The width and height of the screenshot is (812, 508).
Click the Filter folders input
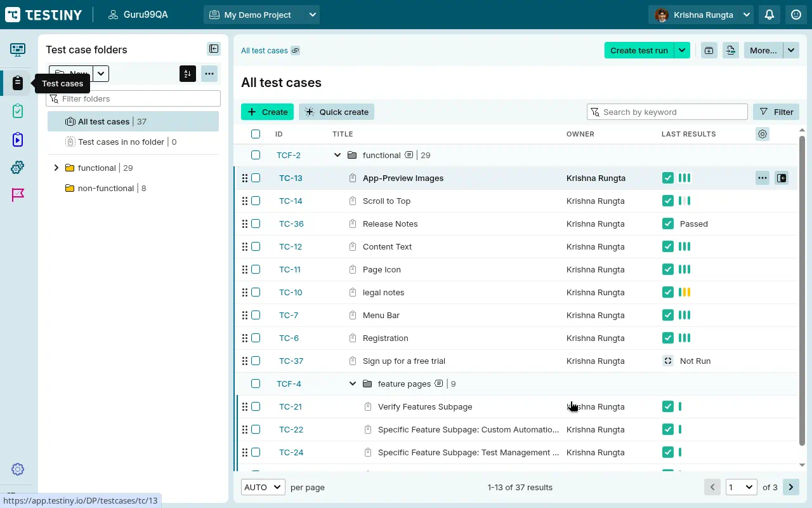pos(133,98)
